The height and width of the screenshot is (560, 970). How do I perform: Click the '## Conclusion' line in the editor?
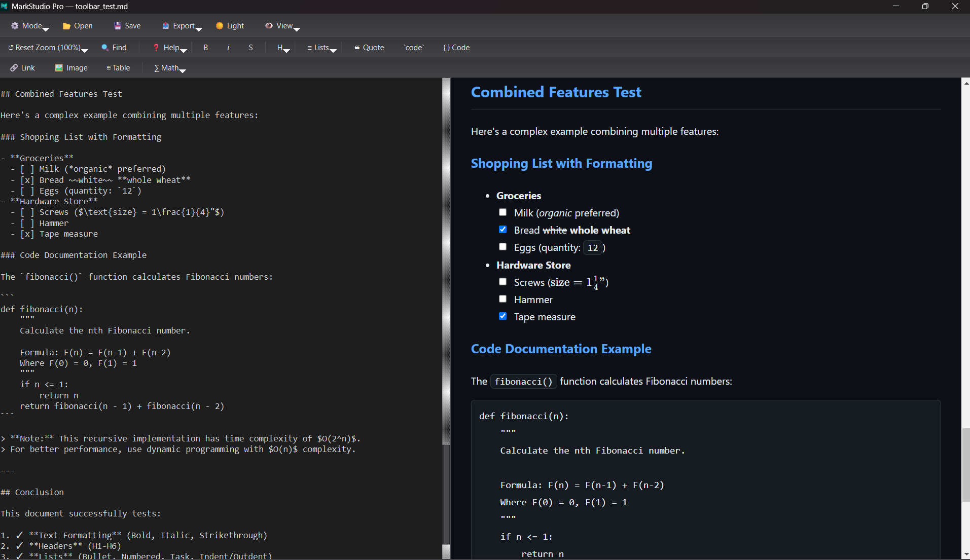click(32, 492)
